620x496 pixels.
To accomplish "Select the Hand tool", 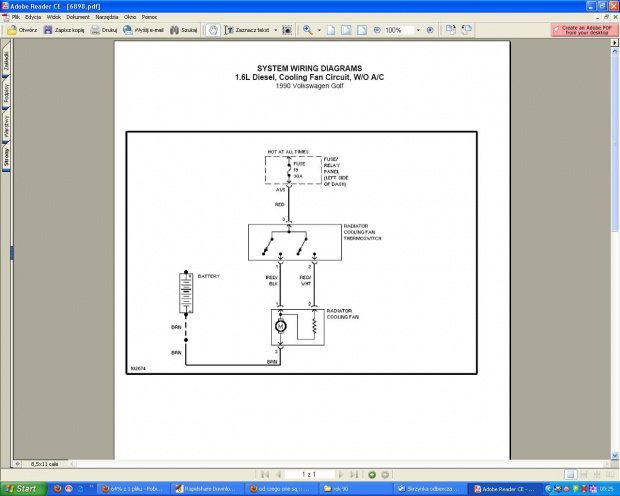I will tap(213, 30).
